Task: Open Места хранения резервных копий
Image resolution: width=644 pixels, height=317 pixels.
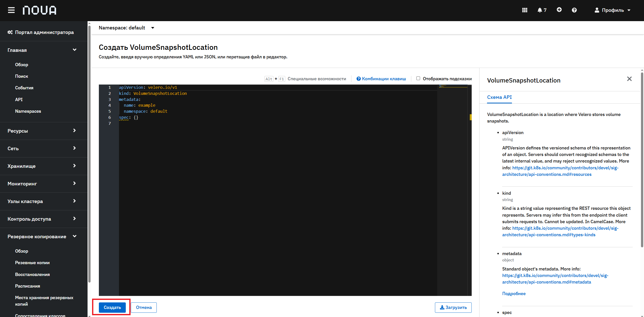Action: [44, 301]
